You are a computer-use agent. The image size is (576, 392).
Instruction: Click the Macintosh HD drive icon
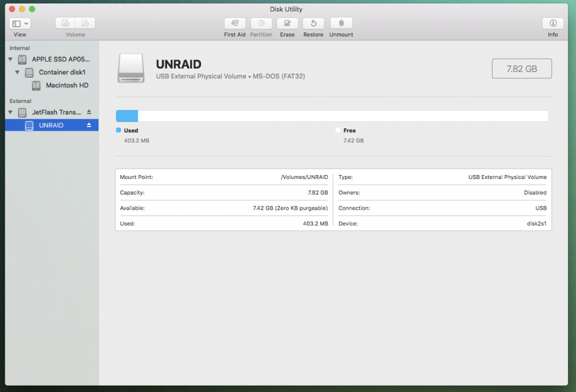36,86
